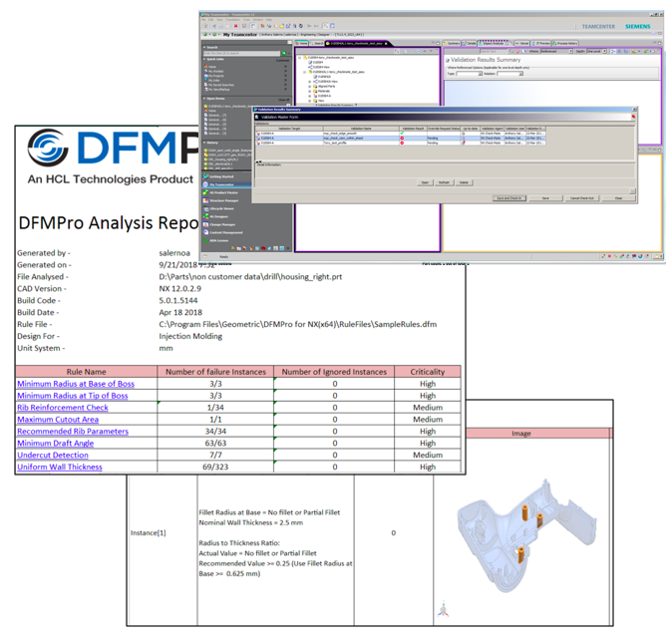672x635 pixels.
Task: Click the Open button in validation dialog
Action: tap(425, 182)
